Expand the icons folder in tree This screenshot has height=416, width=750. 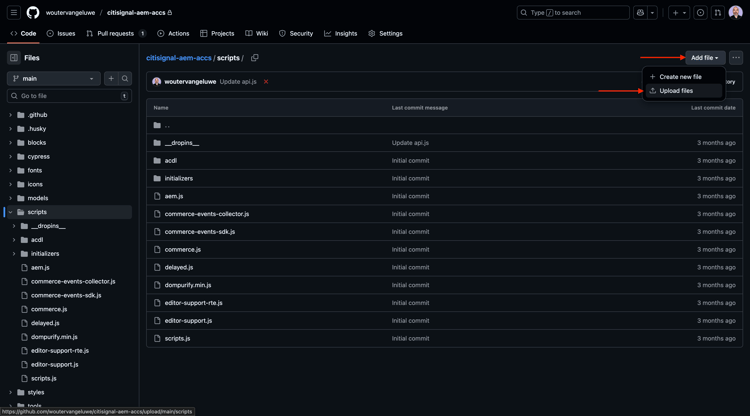click(11, 185)
